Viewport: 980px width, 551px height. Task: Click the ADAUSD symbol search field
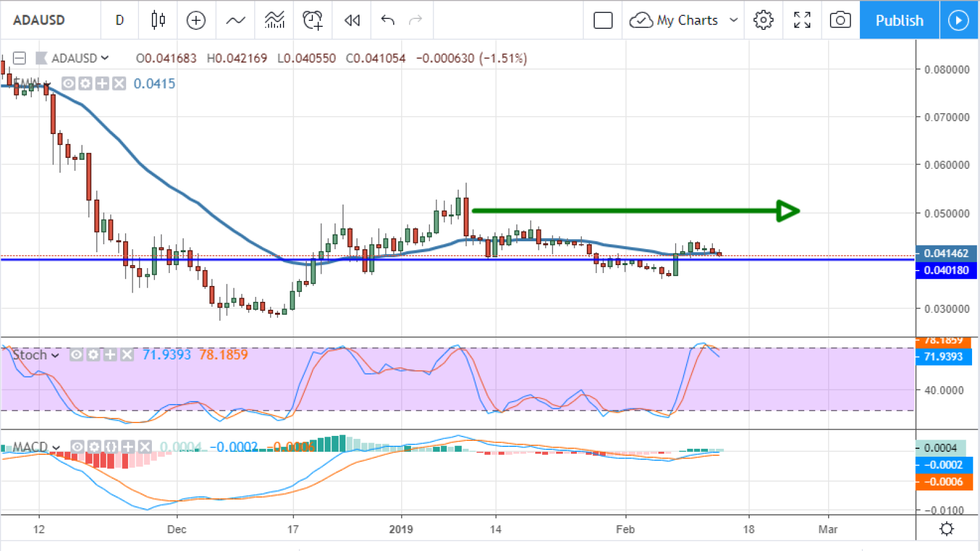click(x=39, y=20)
